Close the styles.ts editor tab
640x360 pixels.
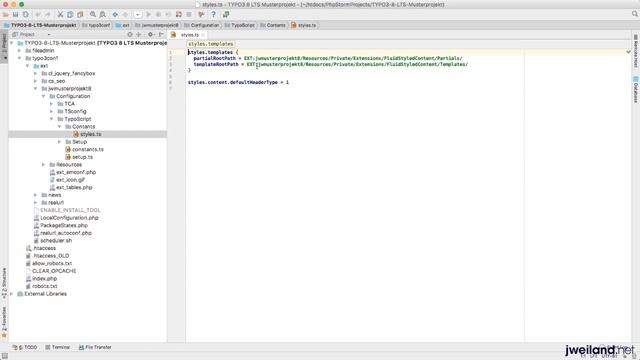point(203,35)
